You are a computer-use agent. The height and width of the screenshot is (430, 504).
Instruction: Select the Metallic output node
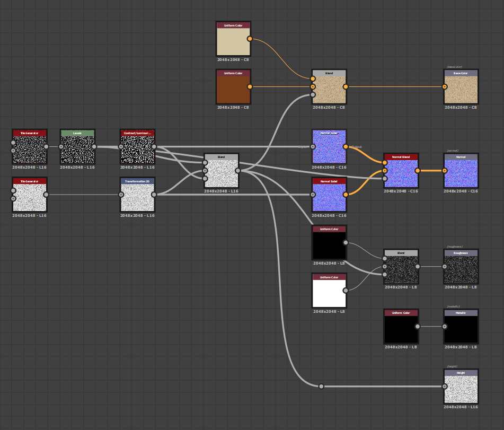coord(461,327)
